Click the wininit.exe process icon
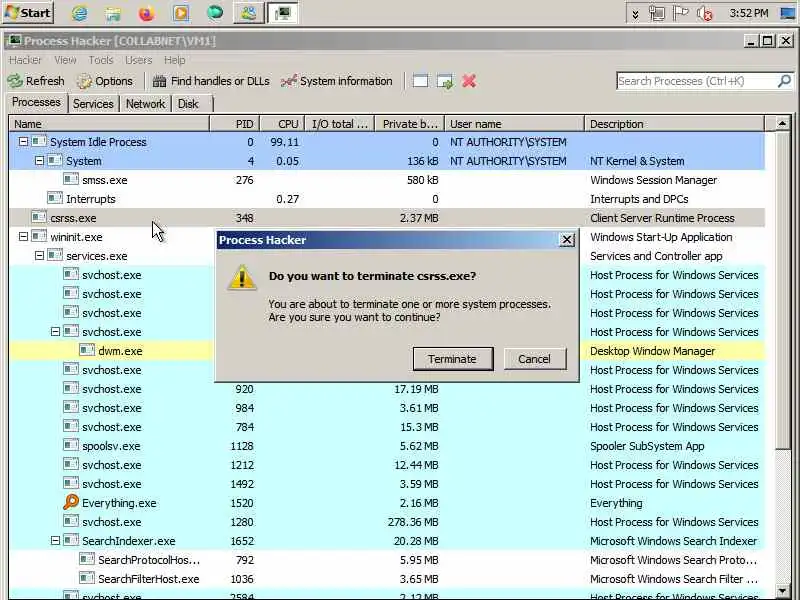The height and width of the screenshot is (600, 800). click(39, 236)
